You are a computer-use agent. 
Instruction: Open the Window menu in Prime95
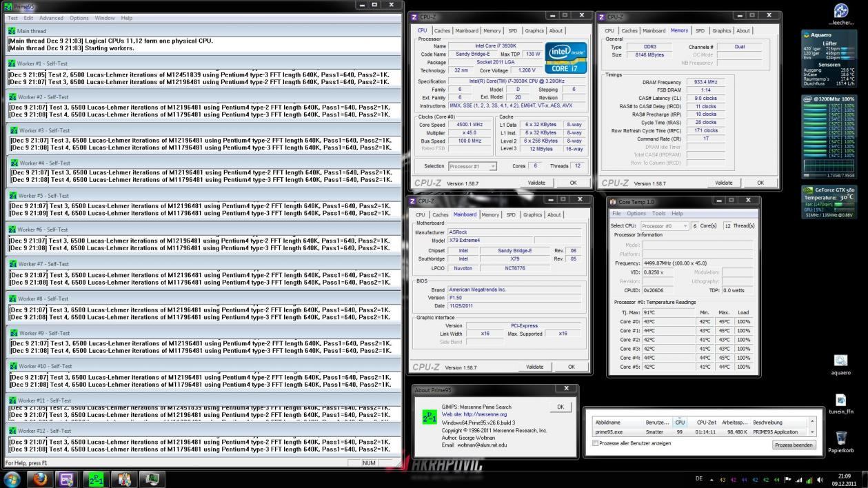click(x=105, y=18)
